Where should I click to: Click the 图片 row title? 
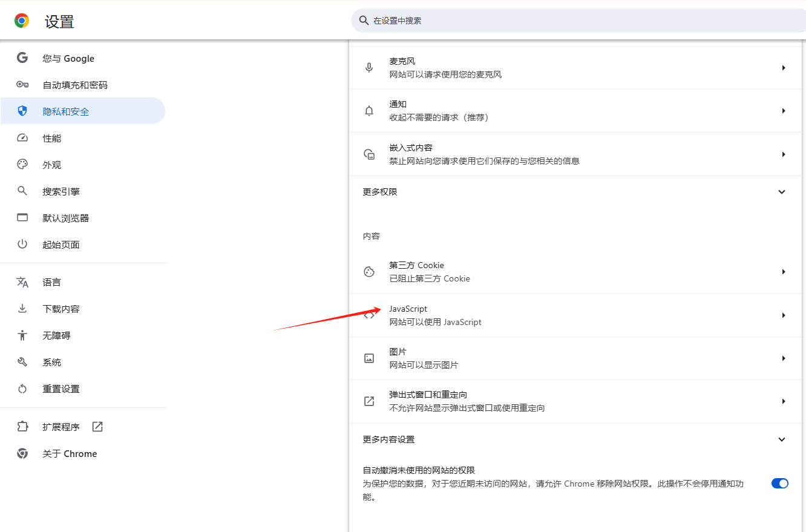click(398, 352)
